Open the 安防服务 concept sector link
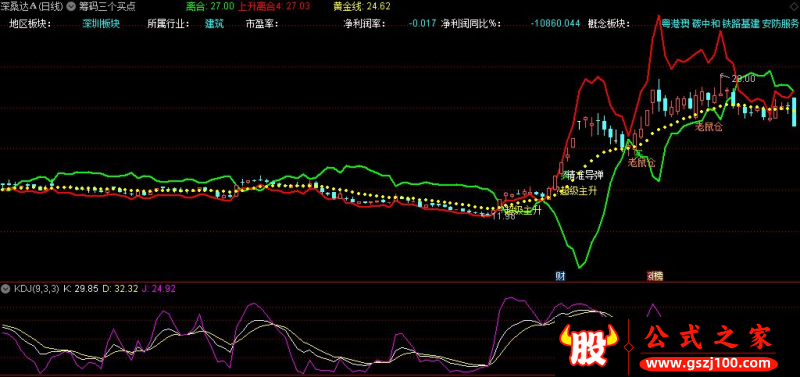 (781, 23)
